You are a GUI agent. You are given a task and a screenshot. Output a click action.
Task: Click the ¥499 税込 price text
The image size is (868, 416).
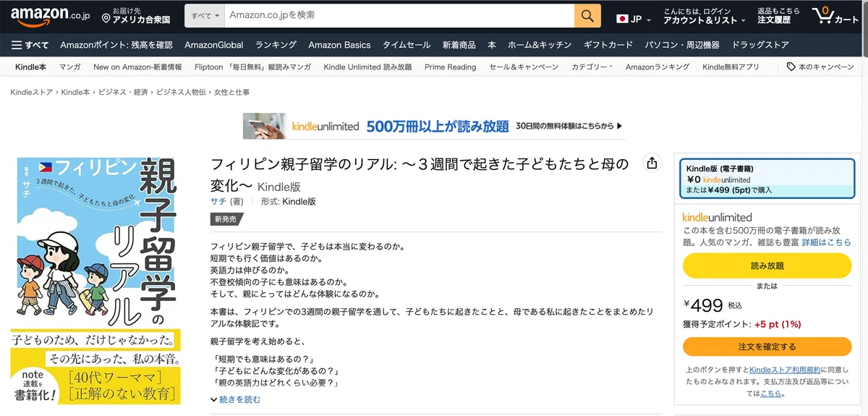(x=713, y=305)
